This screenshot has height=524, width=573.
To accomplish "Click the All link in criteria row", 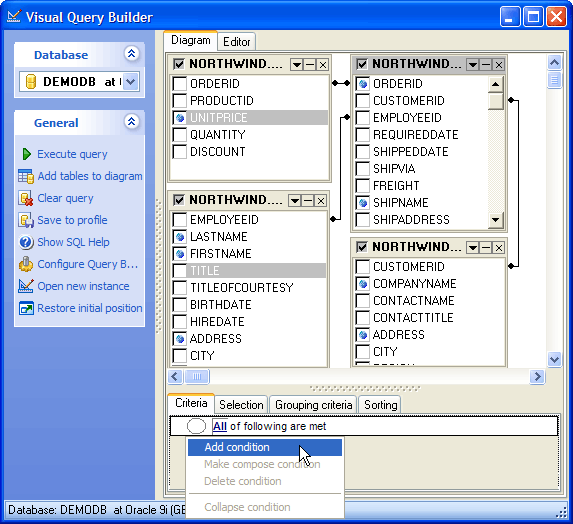I will [x=220, y=426].
